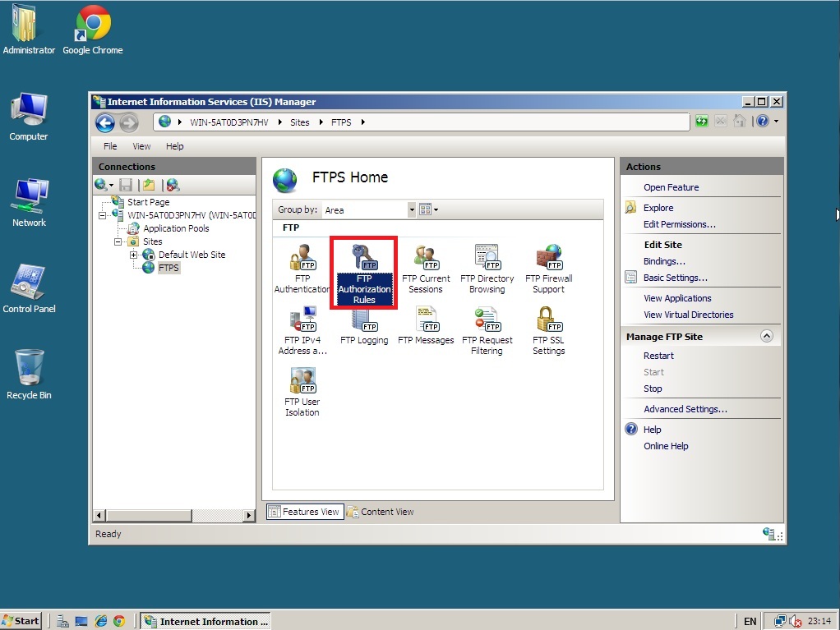Open the Group by Area dropdown
This screenshot has height=630, width=840.
tap(412, 209)
